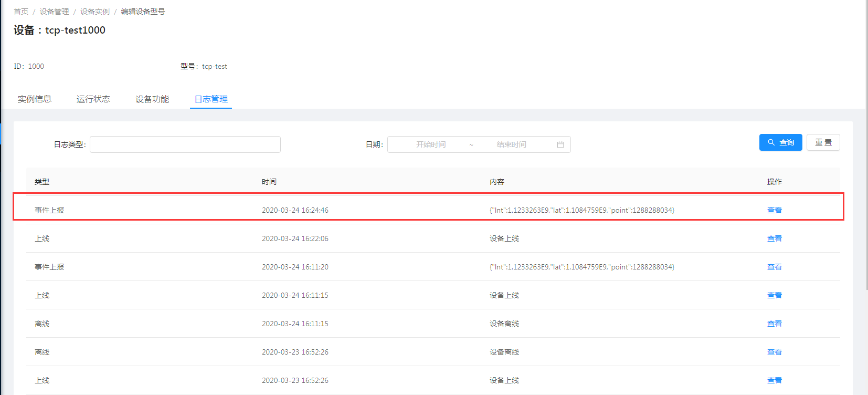Screen dimensions: 868x395
Task: Open 设备实例 breadcrumb link
Action: click(x=95, y=12)
